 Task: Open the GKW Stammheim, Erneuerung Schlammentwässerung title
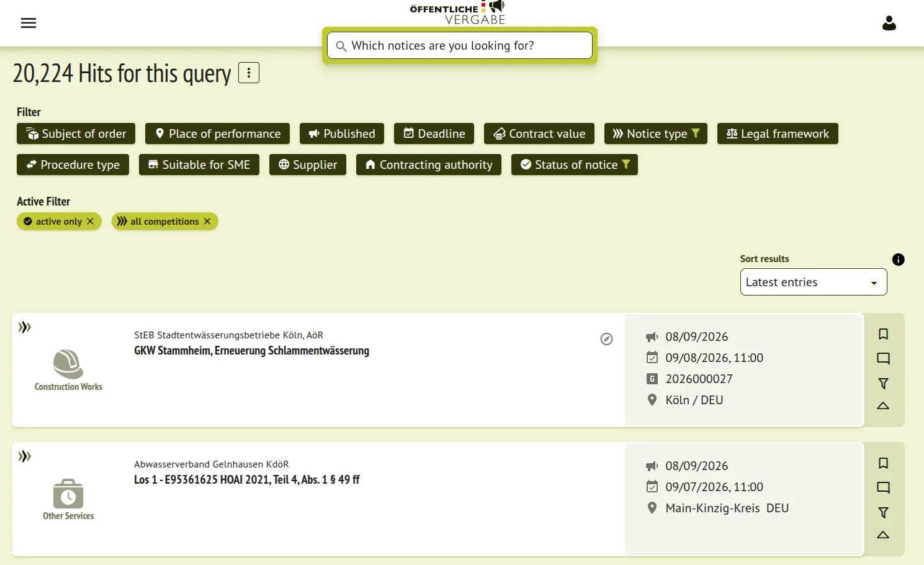tap(251, 351)
